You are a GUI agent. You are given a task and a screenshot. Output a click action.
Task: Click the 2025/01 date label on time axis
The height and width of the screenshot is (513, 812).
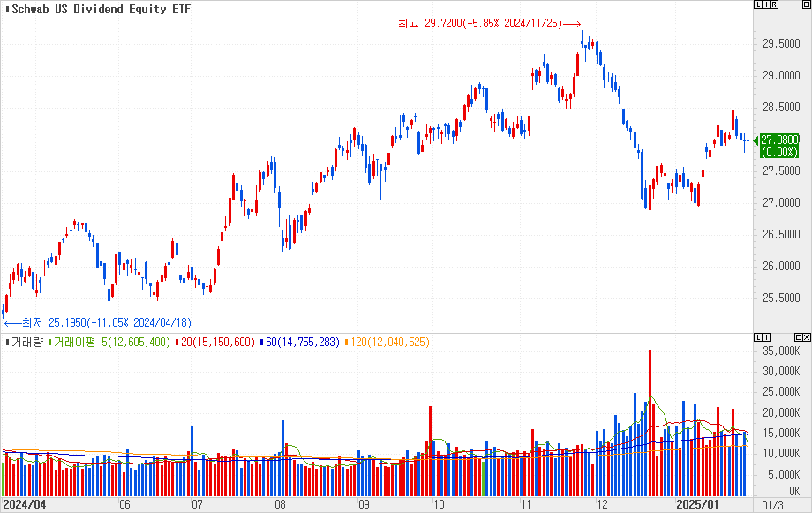[697, 505]
